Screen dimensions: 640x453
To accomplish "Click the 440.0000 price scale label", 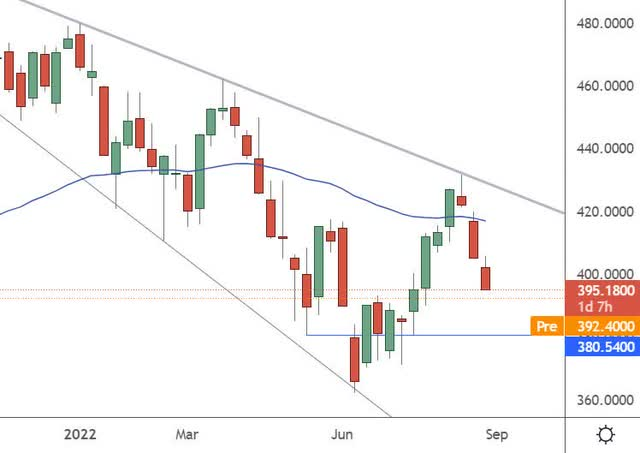I will 602,149.
